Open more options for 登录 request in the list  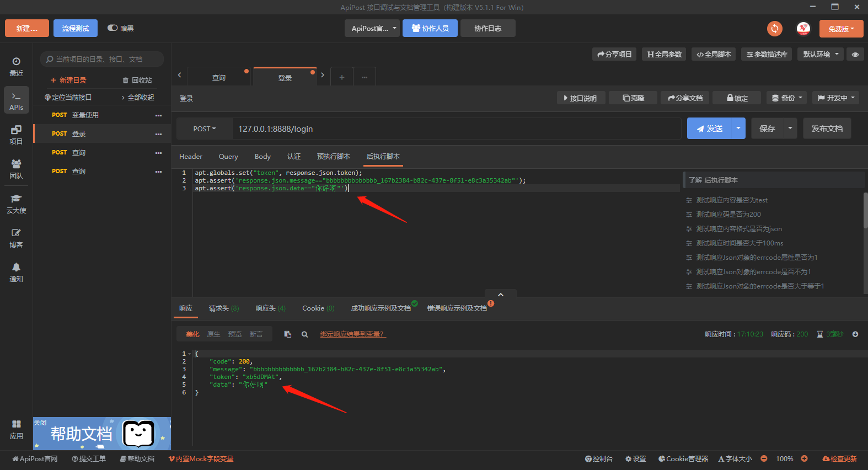pos(159,134)
